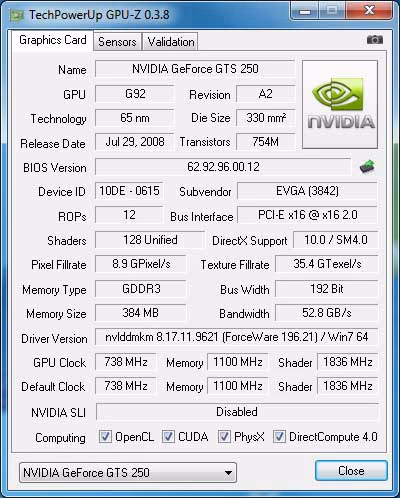
Task: Switch to the Sensors tab
Action: pyautogui.click(x=117, y=42)
